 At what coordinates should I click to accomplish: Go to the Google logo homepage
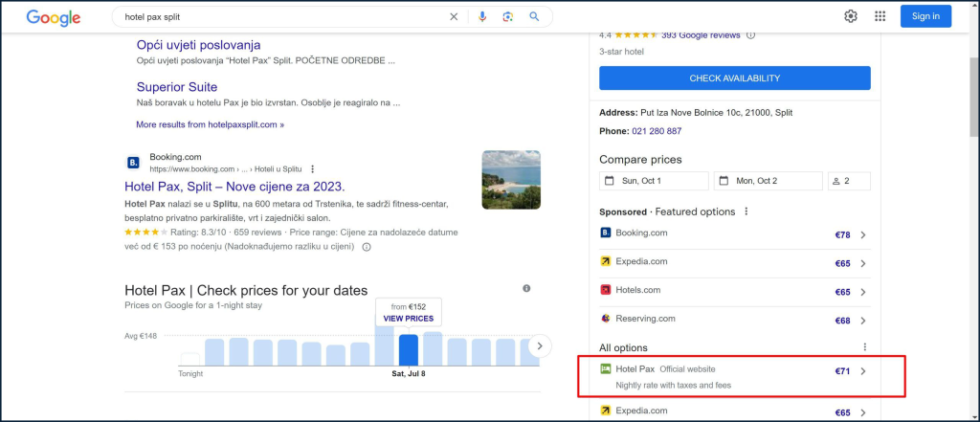point(54,17)
